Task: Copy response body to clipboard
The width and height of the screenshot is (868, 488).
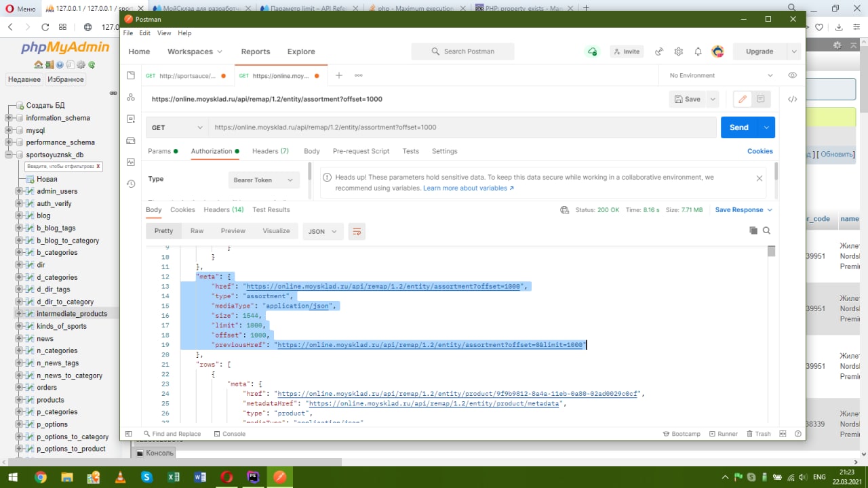Action: click(x=753, y=230)
